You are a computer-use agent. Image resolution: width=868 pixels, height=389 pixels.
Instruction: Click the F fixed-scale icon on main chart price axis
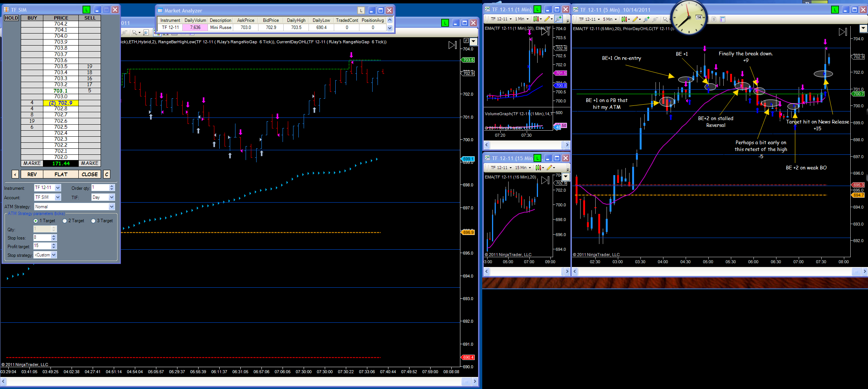[x=466, y=41]
